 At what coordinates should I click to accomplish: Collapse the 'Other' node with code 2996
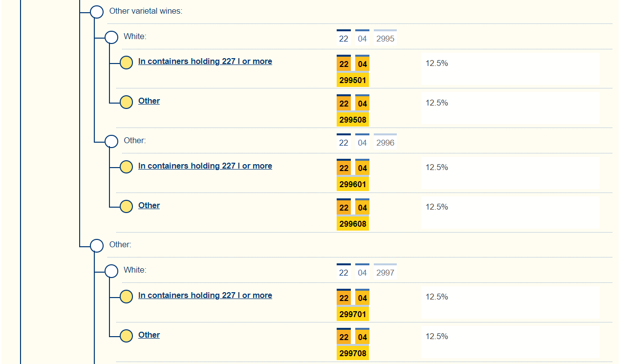111,142
